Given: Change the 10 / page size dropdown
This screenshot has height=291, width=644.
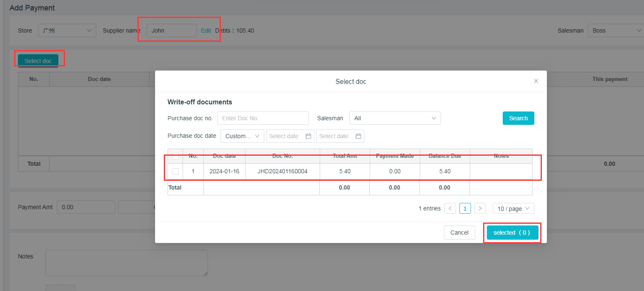Looking at the screenshot, I should point(513,208).
